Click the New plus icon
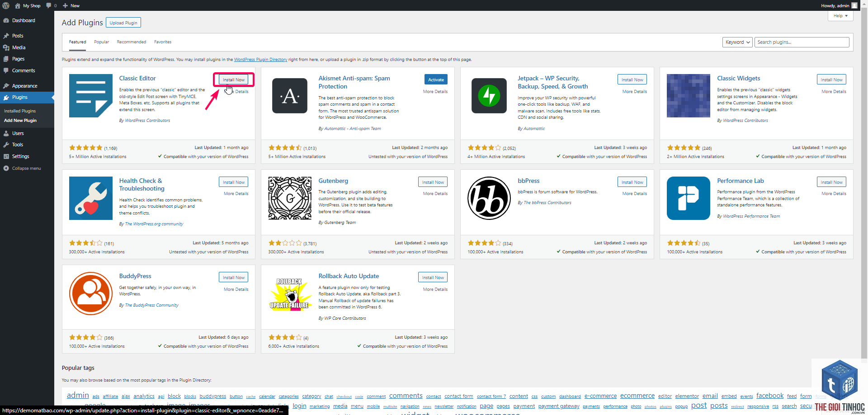This screenshot has width=868, height=415. [x=65, y=5]
